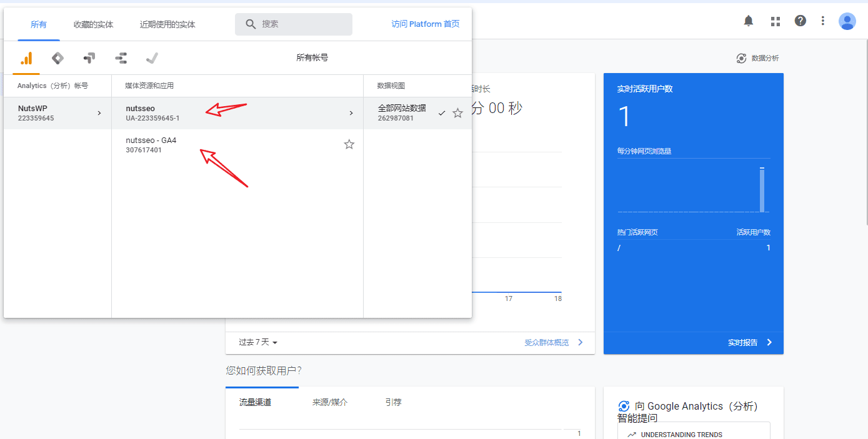Open the Google Data Studio product icon
The height and width of the screenshot is (439, 868).
[121, 58]
